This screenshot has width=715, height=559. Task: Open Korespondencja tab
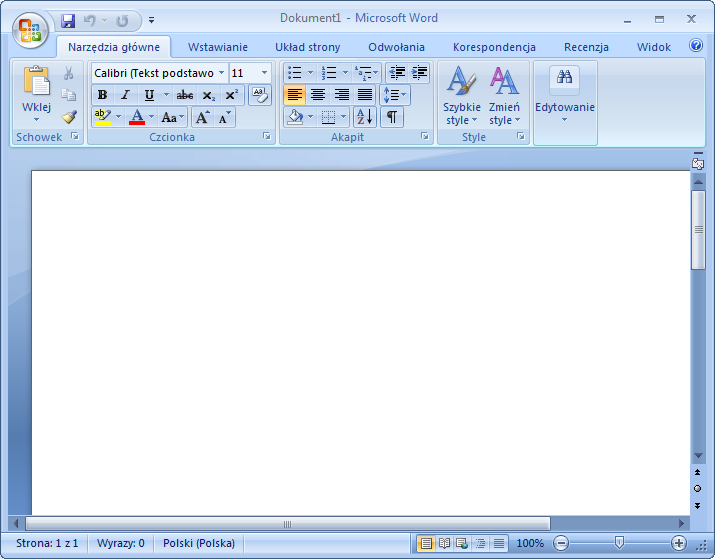click(494, 47)
